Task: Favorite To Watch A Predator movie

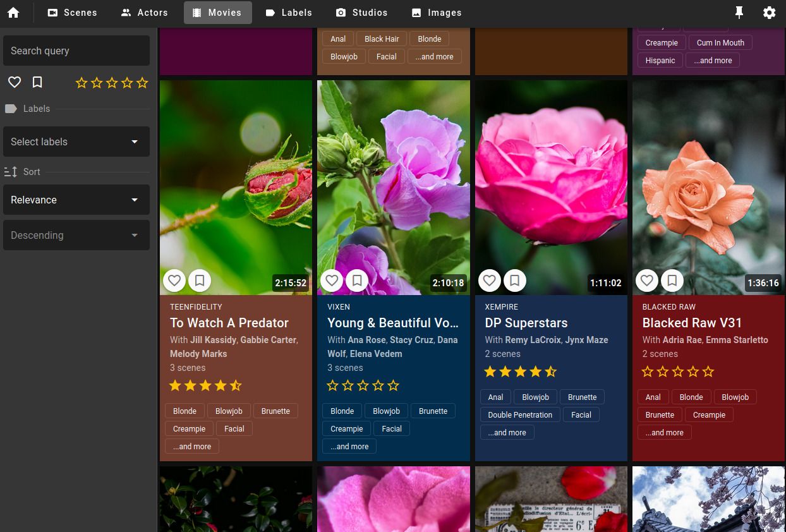Action: click(174, 281)
